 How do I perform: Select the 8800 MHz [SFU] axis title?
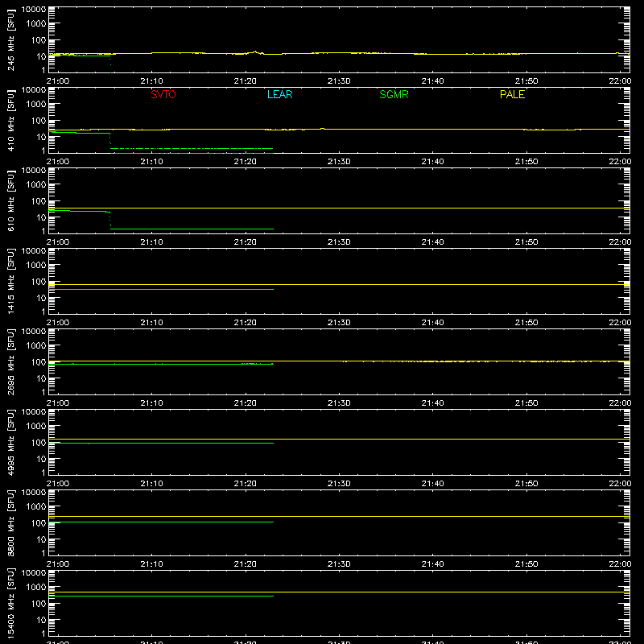click(10, 522)
